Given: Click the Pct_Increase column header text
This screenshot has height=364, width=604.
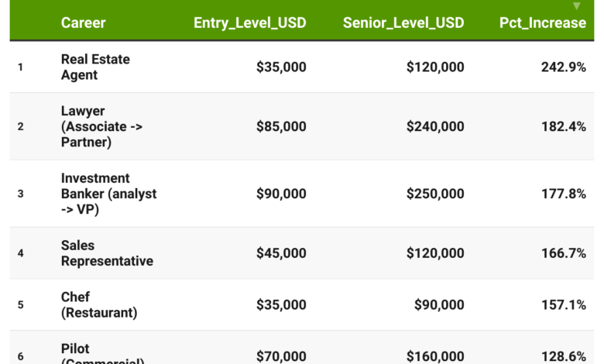Looking at the screenshot, I should click(542, 22).
